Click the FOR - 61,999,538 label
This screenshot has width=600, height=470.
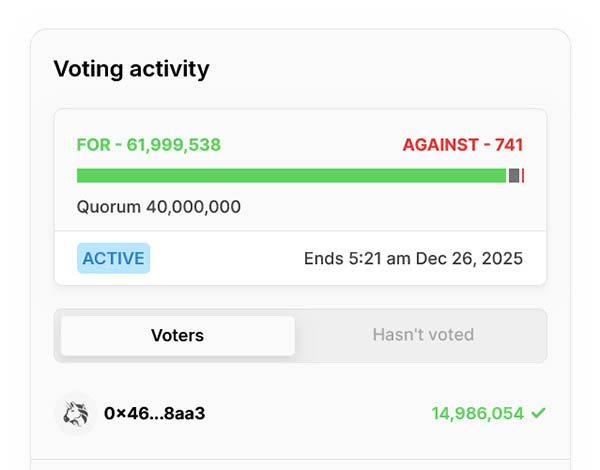click(x=149, y=145)
